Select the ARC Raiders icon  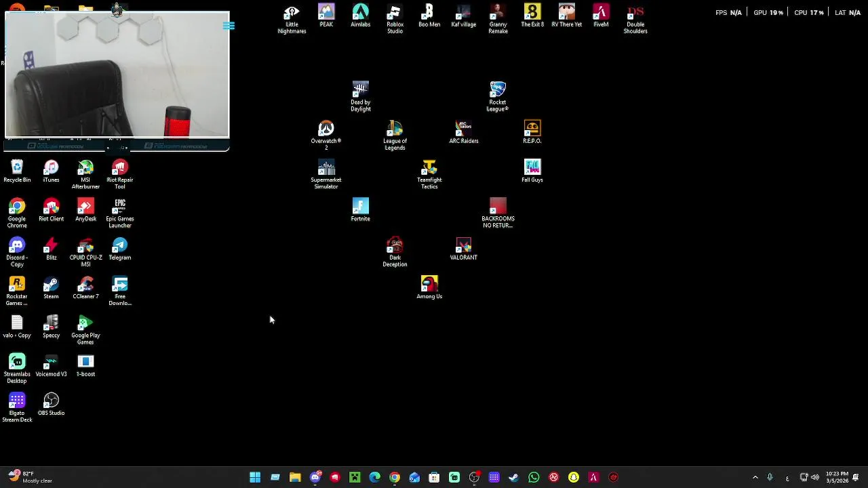click(x=463, y=133)
